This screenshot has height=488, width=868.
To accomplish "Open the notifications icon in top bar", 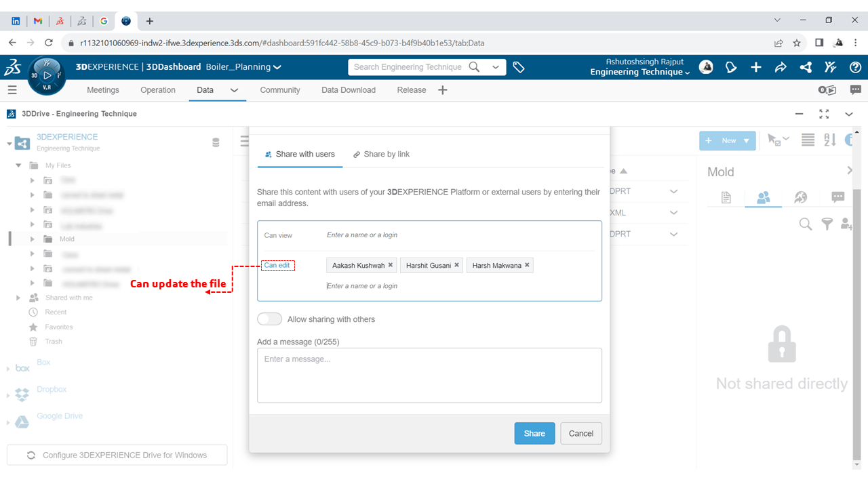I will [x=731, y=67].
